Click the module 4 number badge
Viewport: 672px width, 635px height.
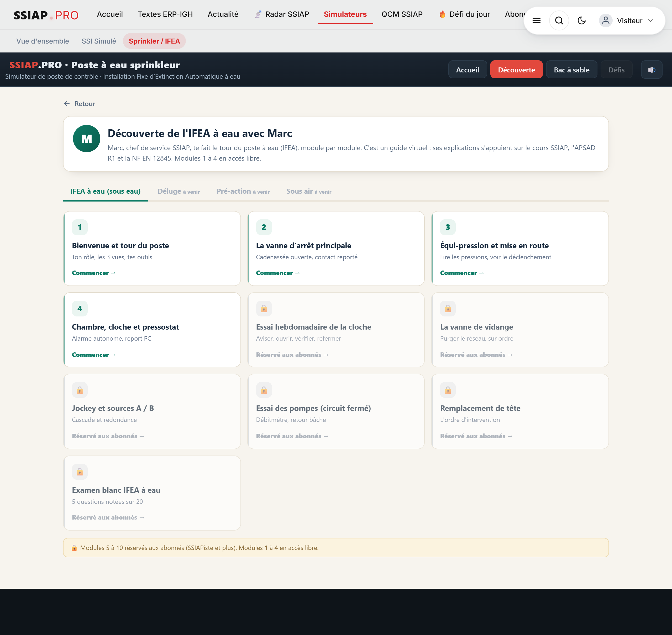pyautogui.click(x=80, y=308)
